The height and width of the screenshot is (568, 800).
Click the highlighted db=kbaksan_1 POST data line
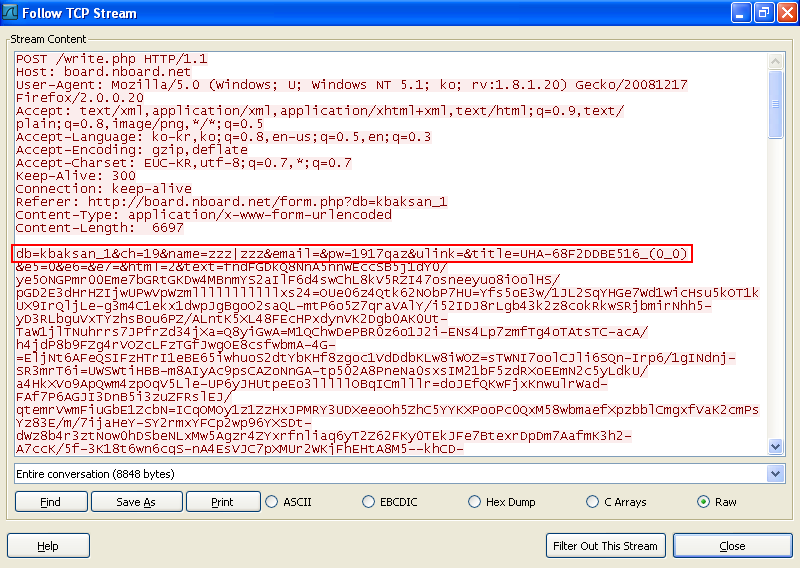pyautogui.click(x=352, y=254)
